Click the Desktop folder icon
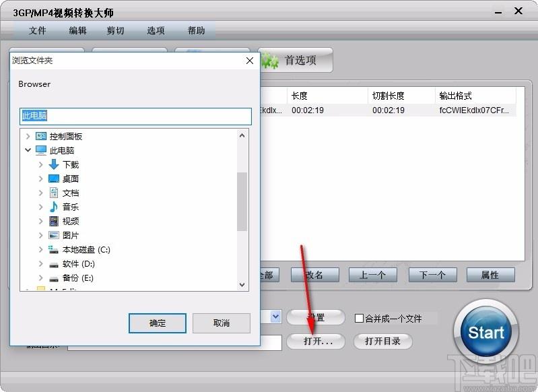 tap(54, 178)
